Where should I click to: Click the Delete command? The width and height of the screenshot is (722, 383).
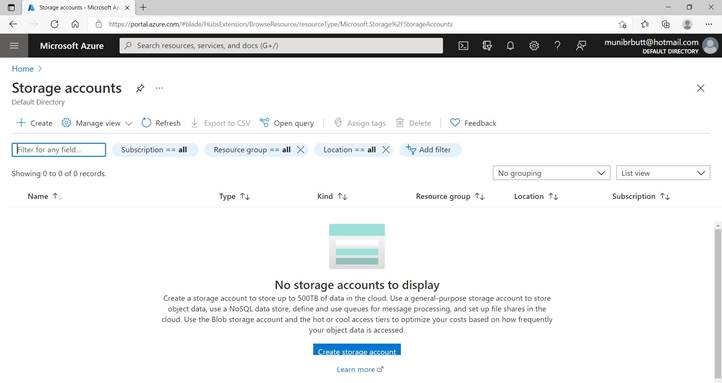click(413, 123)
